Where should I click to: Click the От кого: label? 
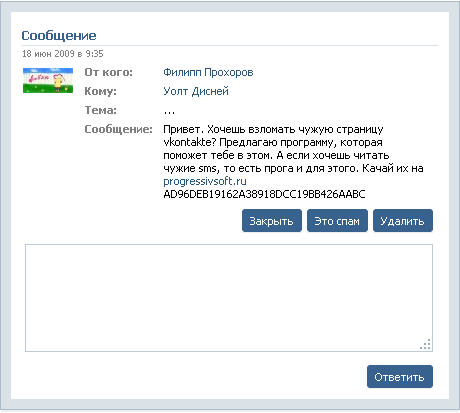(108, 72)
